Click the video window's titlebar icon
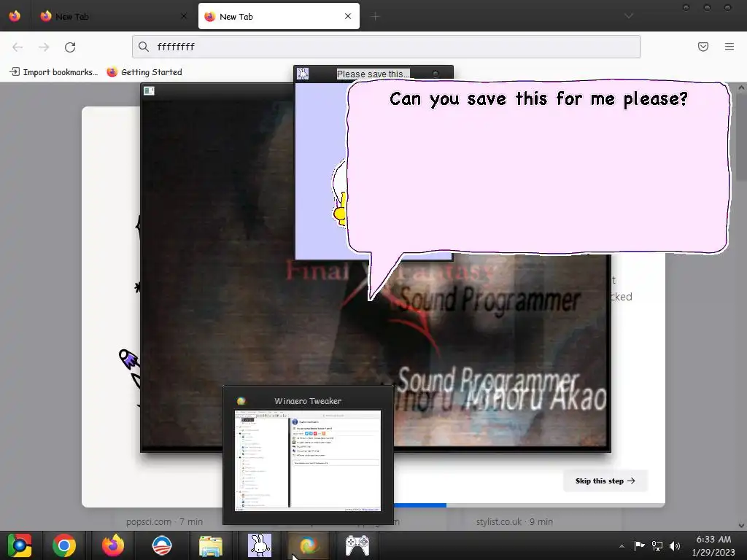This screenshot has height=560, width=747. 149,91
